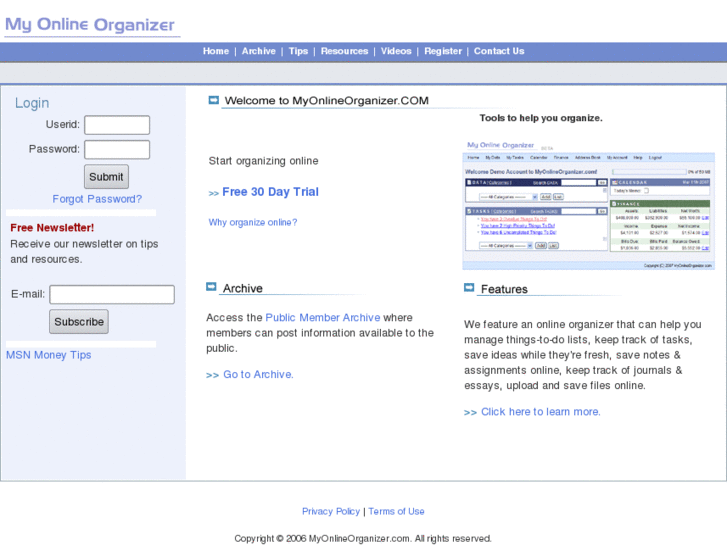Screen dimensions: 727x545
Task: Click the Free Newsletter! heading text
Action: (52, 228)
